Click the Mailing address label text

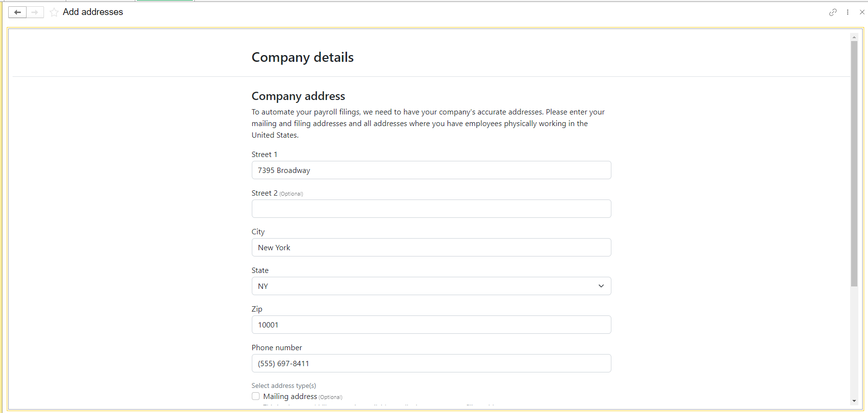pyautogui.click(x=290, y=396)
